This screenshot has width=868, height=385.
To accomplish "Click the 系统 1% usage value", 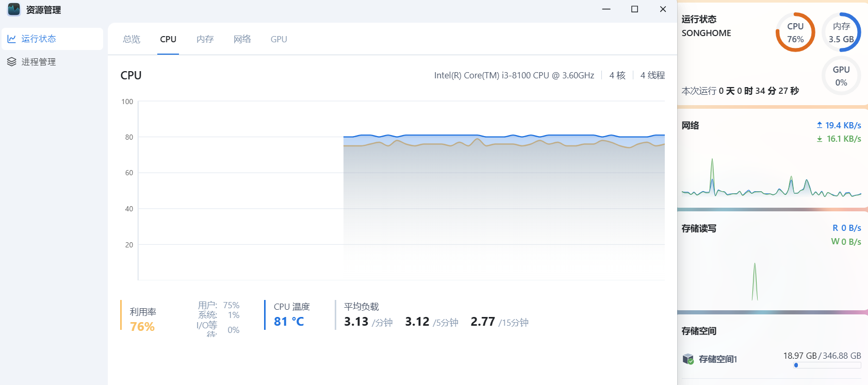I will click(x=234, y=315).
